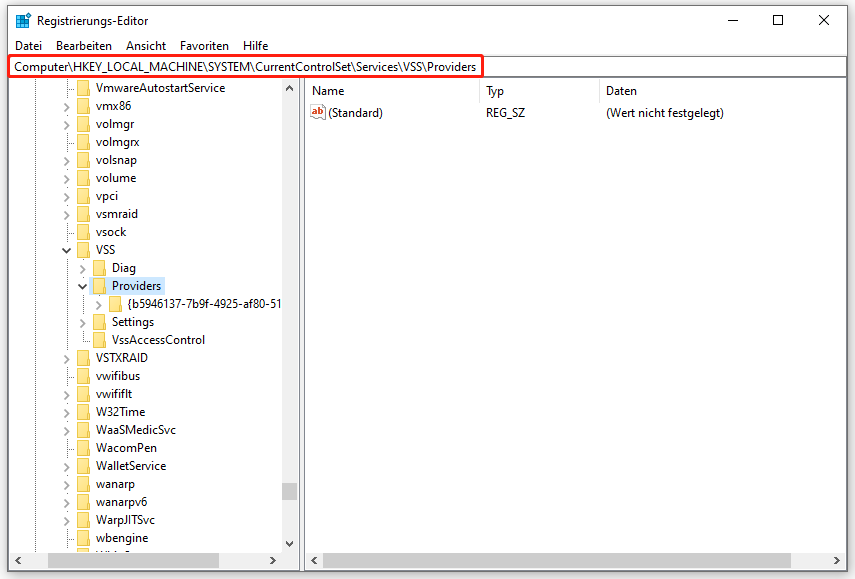
Task: Collapse the Providers key
Action: 82,286
